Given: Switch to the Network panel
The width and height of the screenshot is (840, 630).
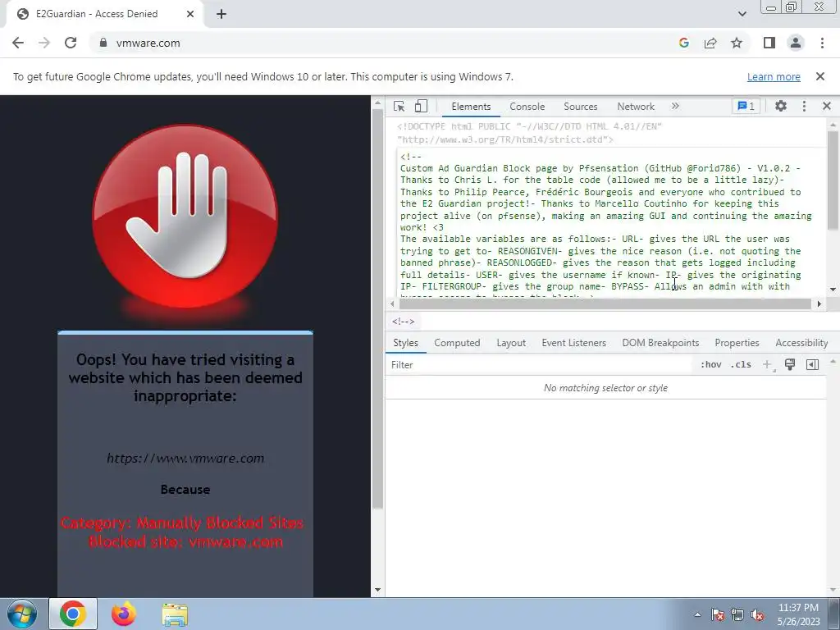Looking at the screenshot, I should (636, 107).
